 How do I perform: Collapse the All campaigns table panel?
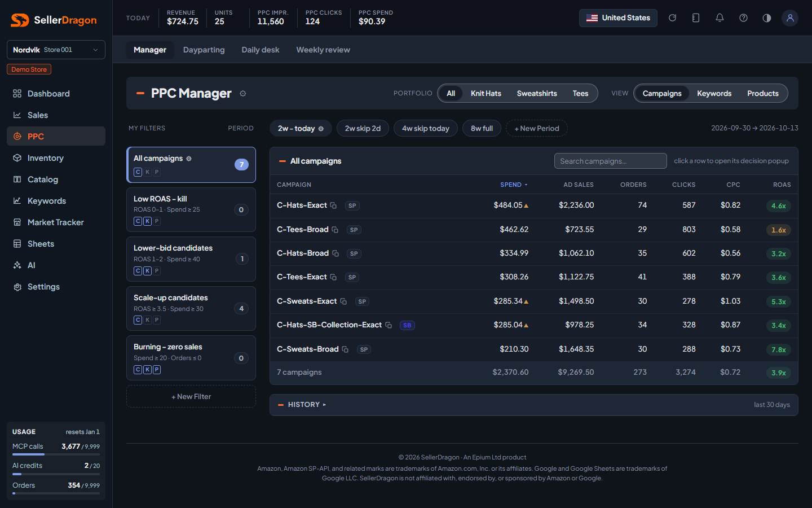point(283,161)
